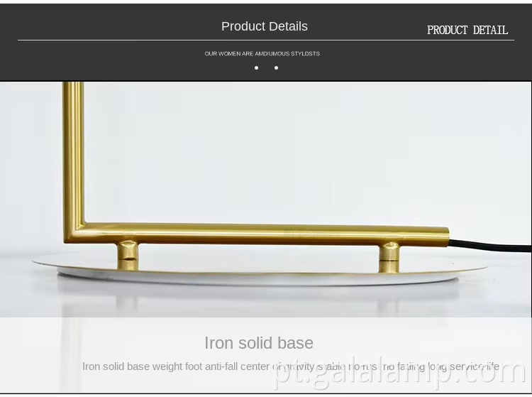Viewport: 532px width, 397px height.
Task: Click the right end cap of the brass bar
Action: click(x=446, y=236)
